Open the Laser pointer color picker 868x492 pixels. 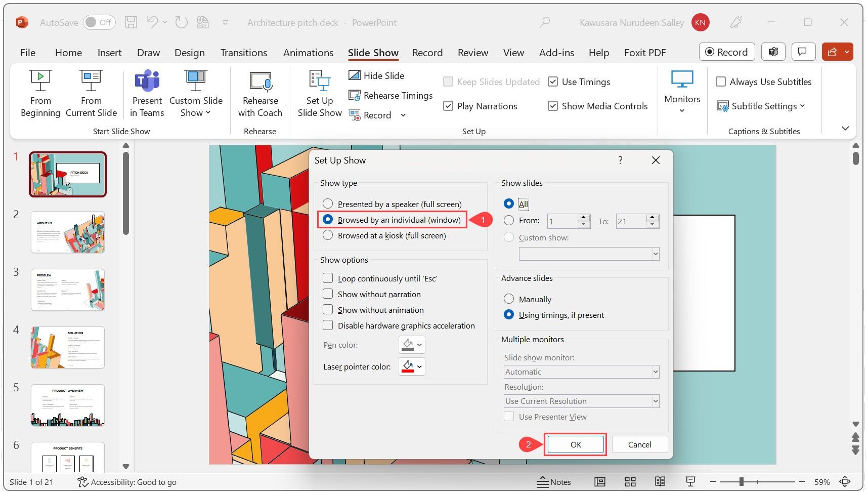tap(412, 366)
